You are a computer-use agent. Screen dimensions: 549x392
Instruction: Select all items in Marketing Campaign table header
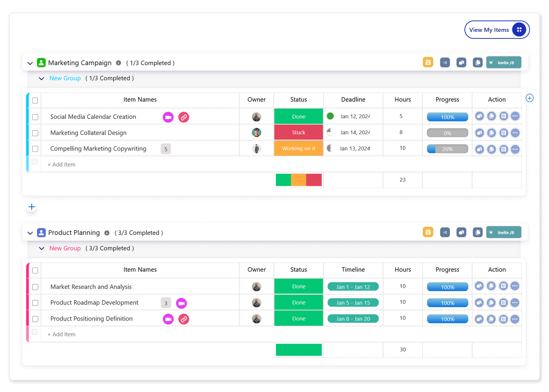click(x=35, y=100)
